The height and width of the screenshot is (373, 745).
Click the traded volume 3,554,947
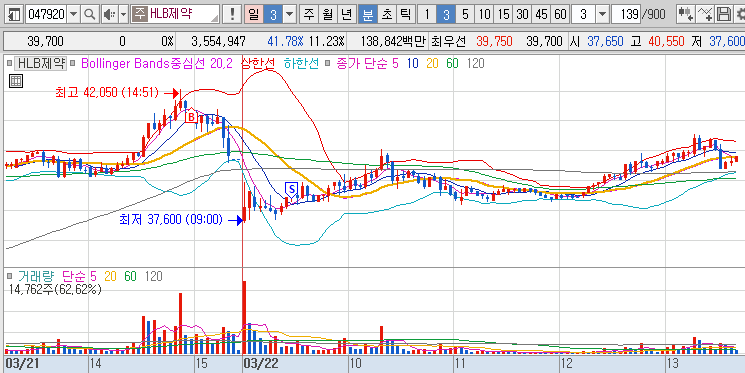(219, 41)
